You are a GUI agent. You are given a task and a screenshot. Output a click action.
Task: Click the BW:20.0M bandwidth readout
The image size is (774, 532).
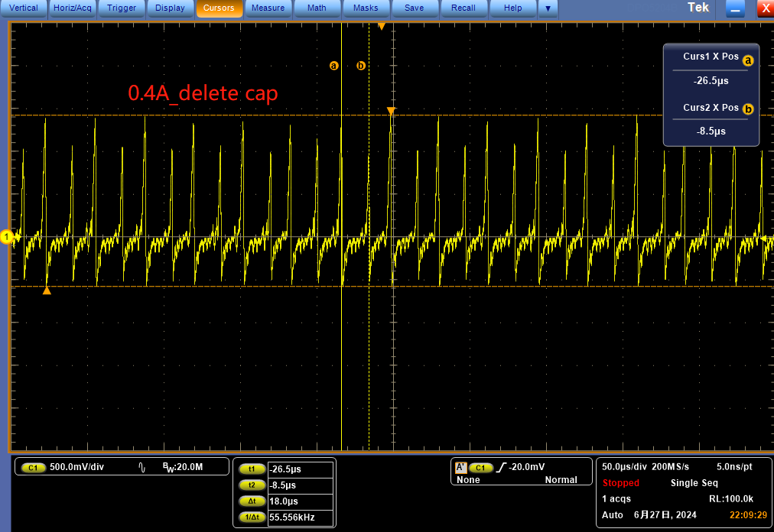(x=183, y=467)
